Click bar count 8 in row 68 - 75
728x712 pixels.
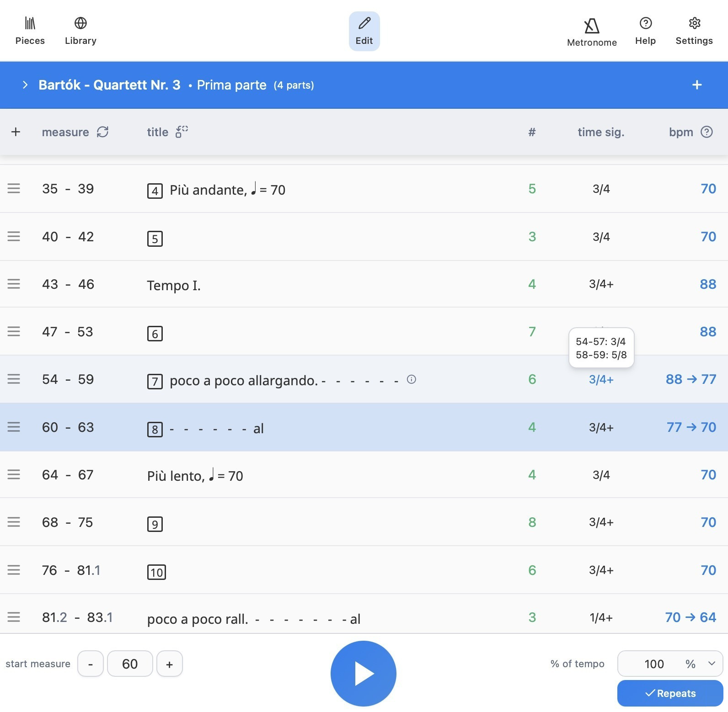532,522
